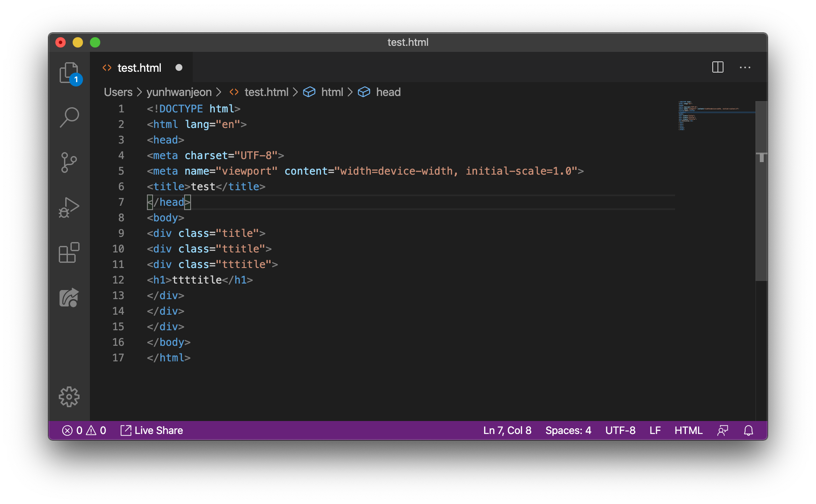816x504 pixels.
Task: Open the feedback icon in status bar
Action: pos(723,431)
